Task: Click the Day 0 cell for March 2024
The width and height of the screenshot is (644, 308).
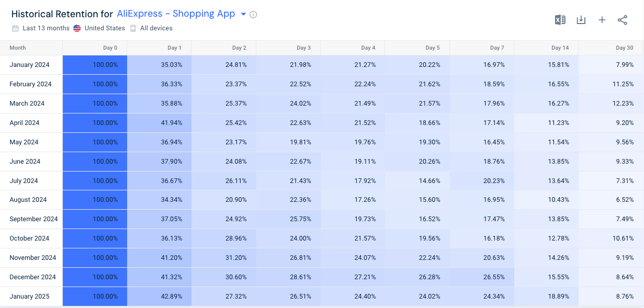Action: pos(95,104)
